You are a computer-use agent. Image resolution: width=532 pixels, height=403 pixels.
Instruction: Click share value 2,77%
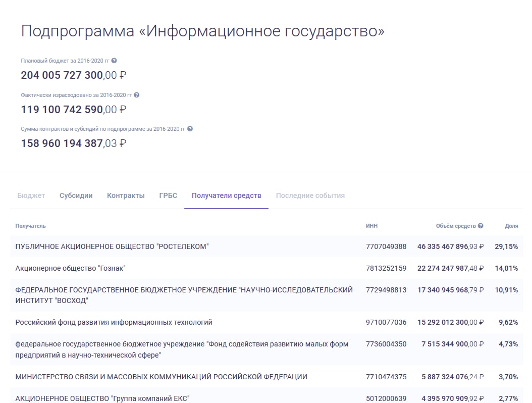pyautogui.click(x=508, y=398)
